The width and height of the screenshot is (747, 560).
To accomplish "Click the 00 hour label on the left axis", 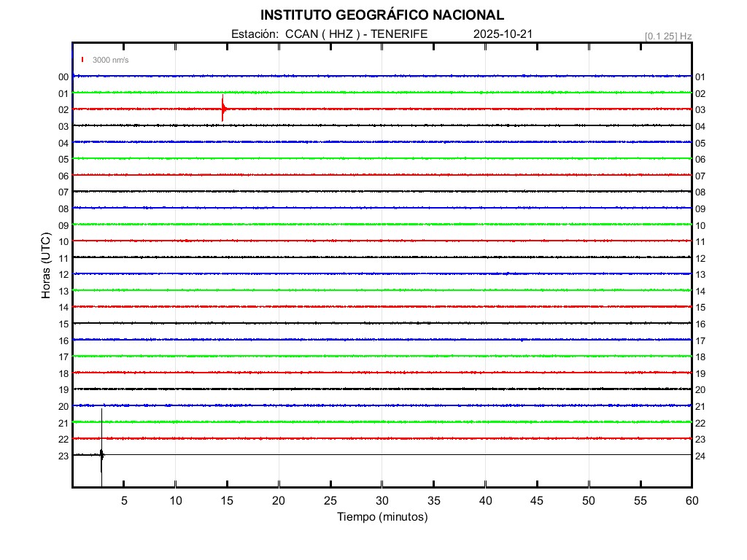I will coord(63,77).
